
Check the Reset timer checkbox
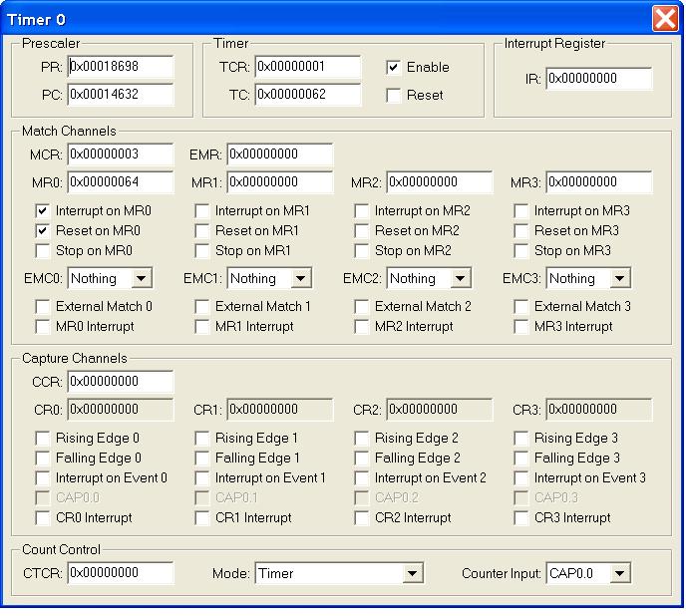(x=393, y=96)
